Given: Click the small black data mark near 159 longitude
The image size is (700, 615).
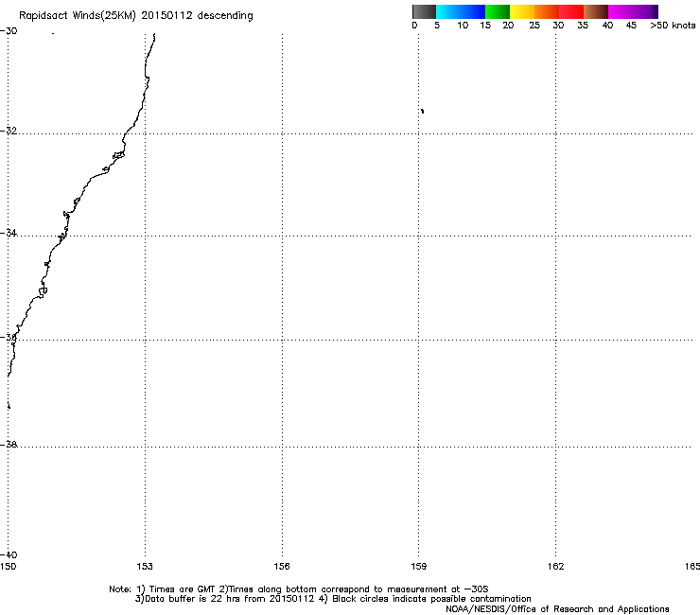Looking at the screenshot, I should tap(422, 111).
